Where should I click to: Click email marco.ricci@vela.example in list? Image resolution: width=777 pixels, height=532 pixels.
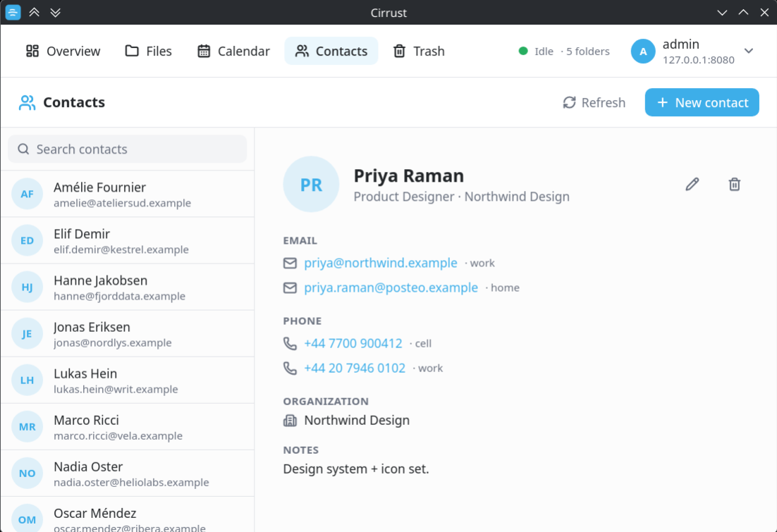pyautogui.click(x=118, y=436)
